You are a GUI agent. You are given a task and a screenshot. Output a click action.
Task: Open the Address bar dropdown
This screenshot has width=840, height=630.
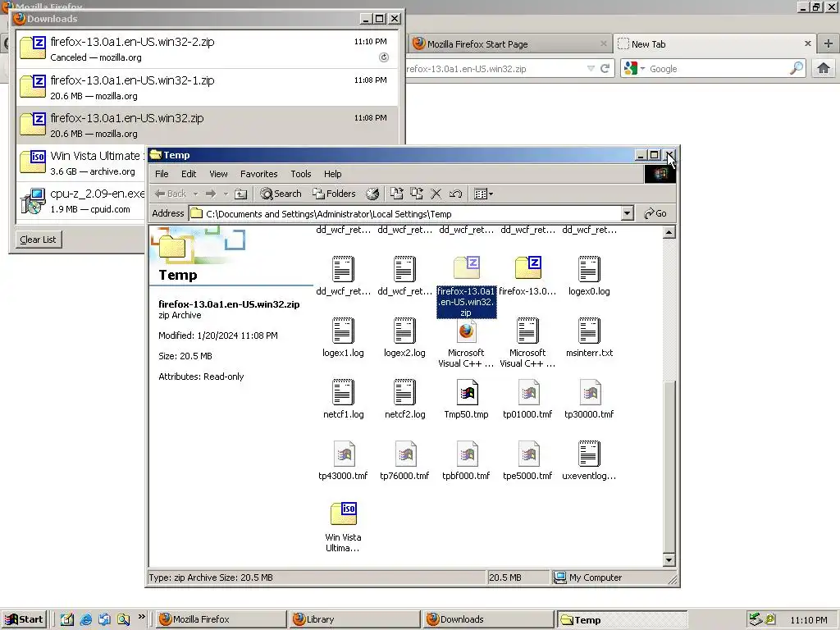pyautogui.click(x=628, y=214)
